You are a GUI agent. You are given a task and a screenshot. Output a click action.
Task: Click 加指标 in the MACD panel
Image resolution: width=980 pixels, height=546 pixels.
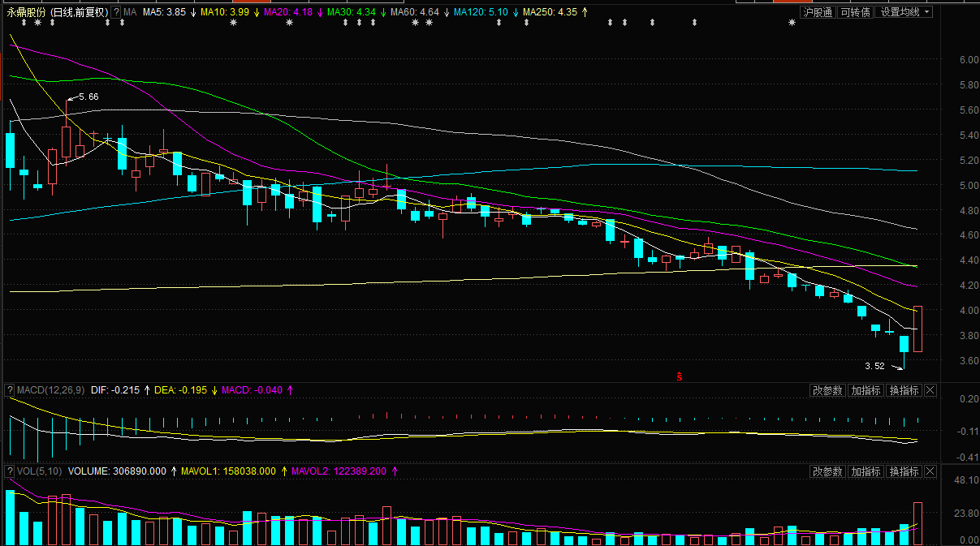(x=866, y=390)
